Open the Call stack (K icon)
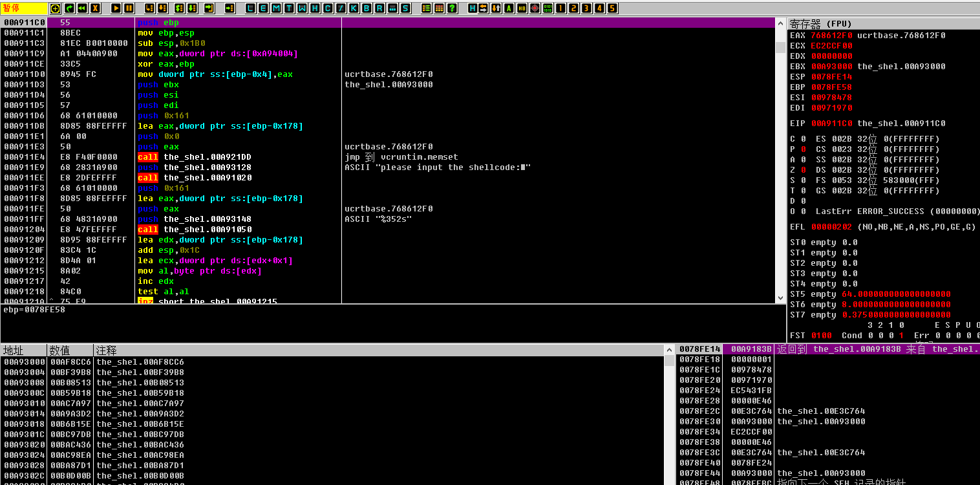The height and width of the screenshot is (485, 980). 354,8
